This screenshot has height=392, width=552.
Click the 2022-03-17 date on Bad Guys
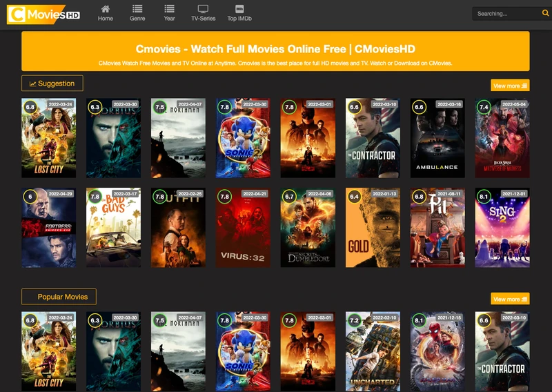(x=126, y=194)
